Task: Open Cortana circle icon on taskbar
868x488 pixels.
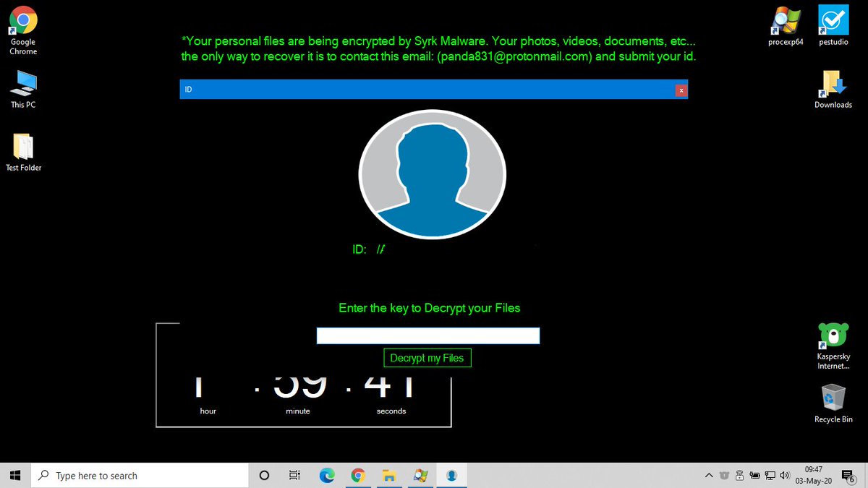Action: point(264,475)
